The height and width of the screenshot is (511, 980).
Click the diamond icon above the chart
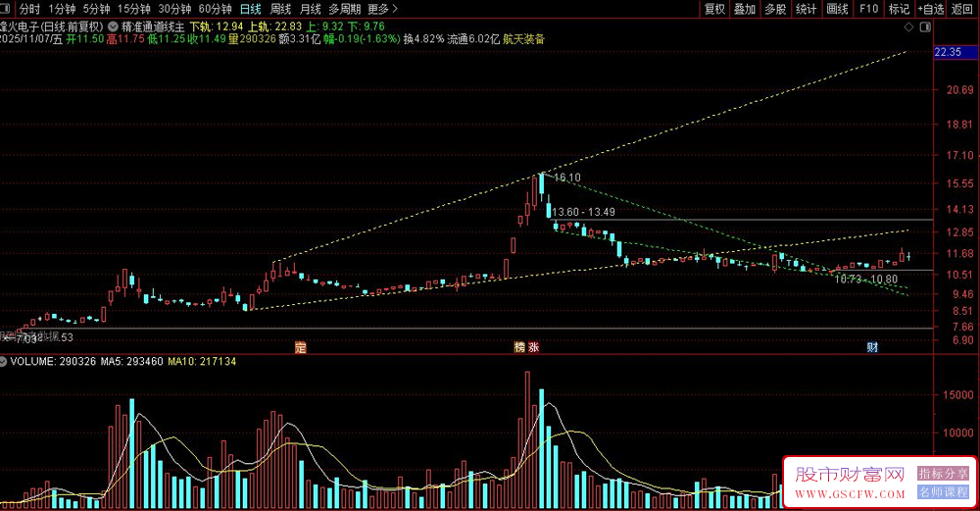(908, 26)
